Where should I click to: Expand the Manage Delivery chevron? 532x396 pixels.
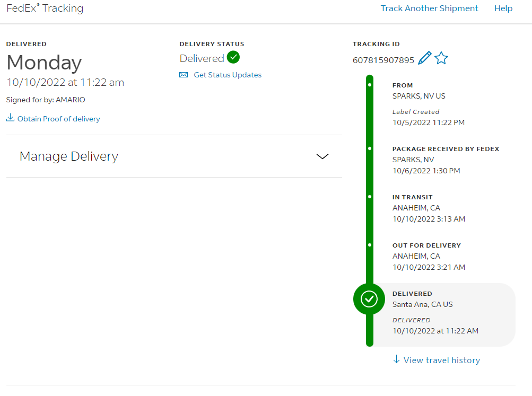322,156
